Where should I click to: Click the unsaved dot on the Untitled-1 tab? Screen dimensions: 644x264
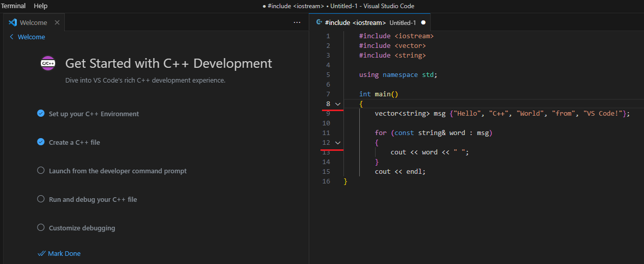(x=423, y=23)
